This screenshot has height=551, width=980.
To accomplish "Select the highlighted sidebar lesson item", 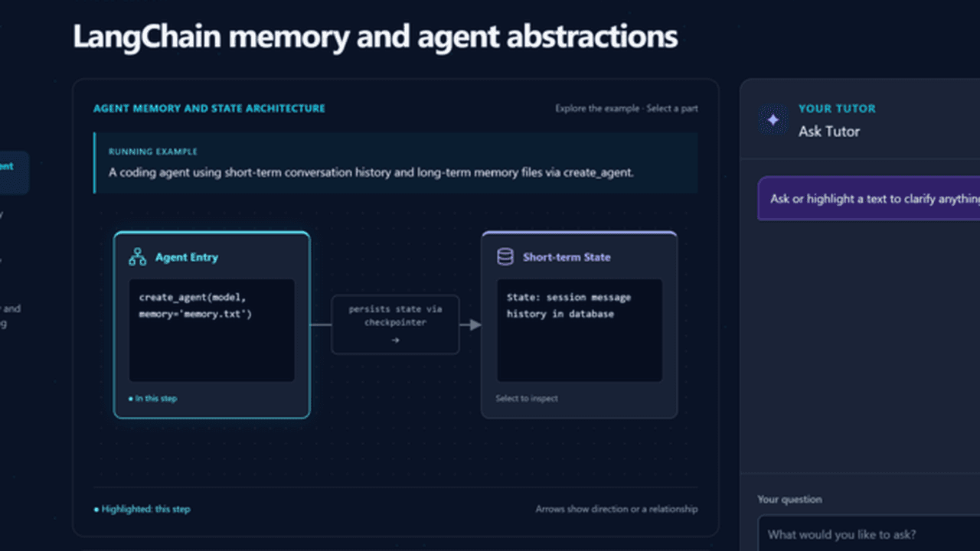I will pyautogui.click(x=14, y=173).
